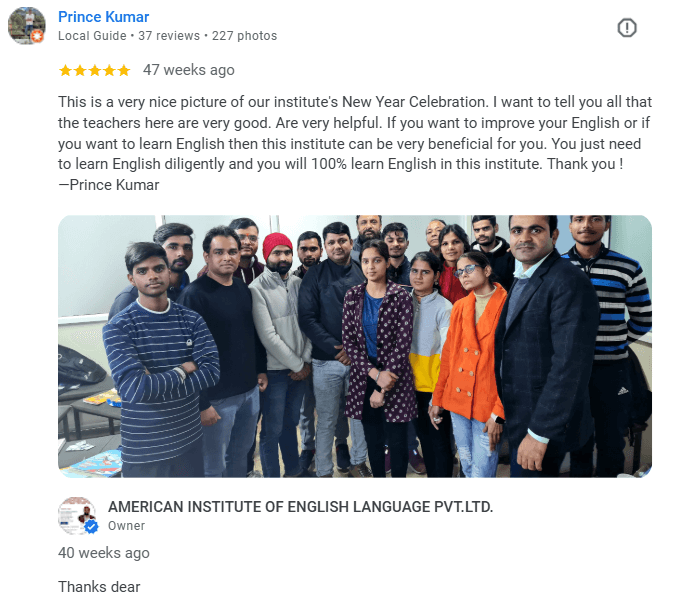The width and height of the screenshot is (673, 601).
Task: Click the fifth yellow rating star
Action: 124,70
